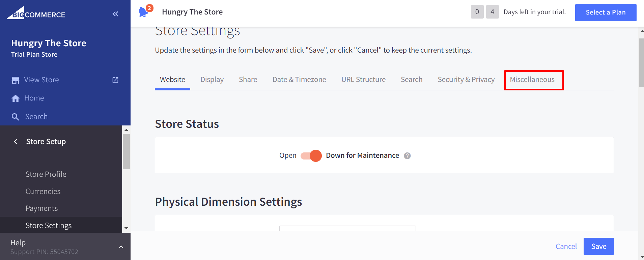
Task: Click the Search magnifier icon in sidebar
Action: pos(16,117)
